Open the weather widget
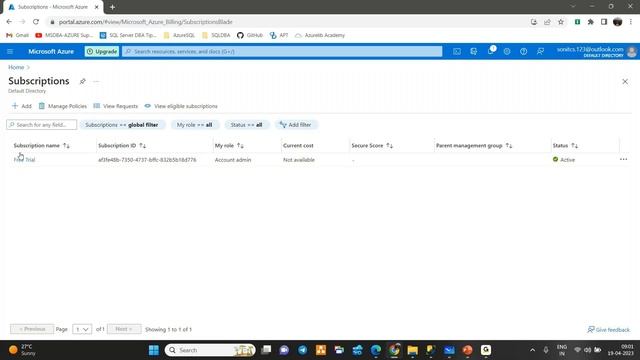 pos(23,350)
